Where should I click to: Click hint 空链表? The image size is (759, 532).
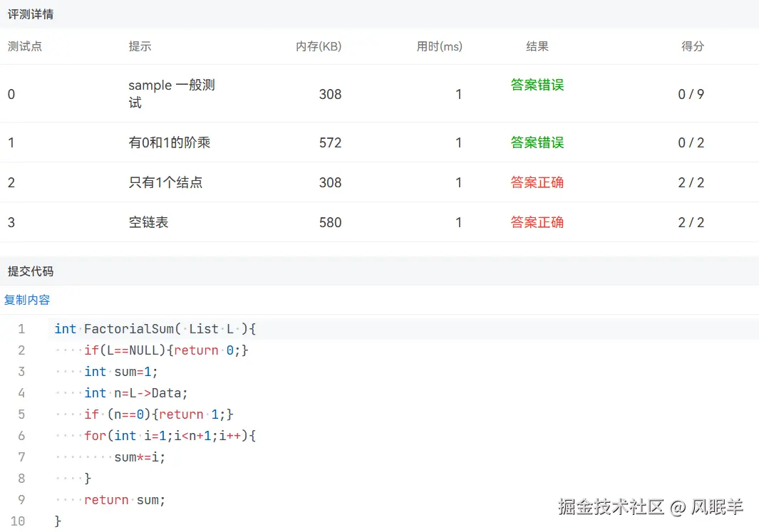pyautogui.click(x=148, y=222)
